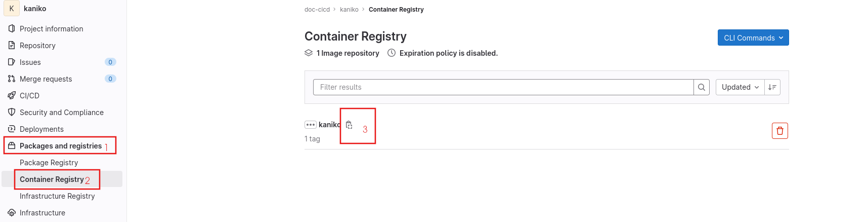Toggle sort direction icon button
The width and height of the screenshot is (868, 222).
click(772, 87)
